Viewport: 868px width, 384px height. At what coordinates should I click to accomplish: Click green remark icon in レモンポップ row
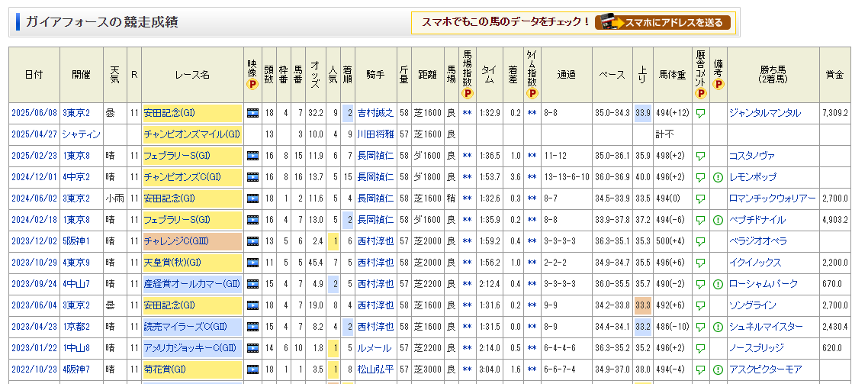(x=718, y=177)
